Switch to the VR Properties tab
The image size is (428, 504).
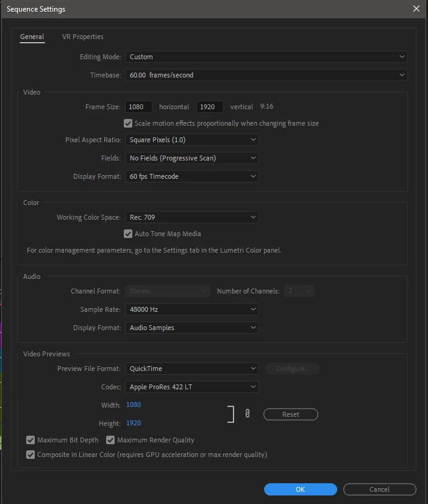83,37
